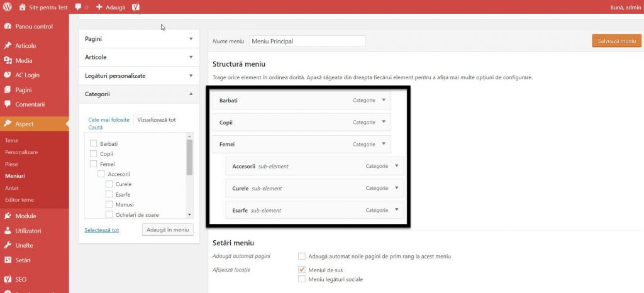Enable the Meniu legaturi sociale checkbox
The width and height of the screenshot is (644, 293).
[302, 279]
